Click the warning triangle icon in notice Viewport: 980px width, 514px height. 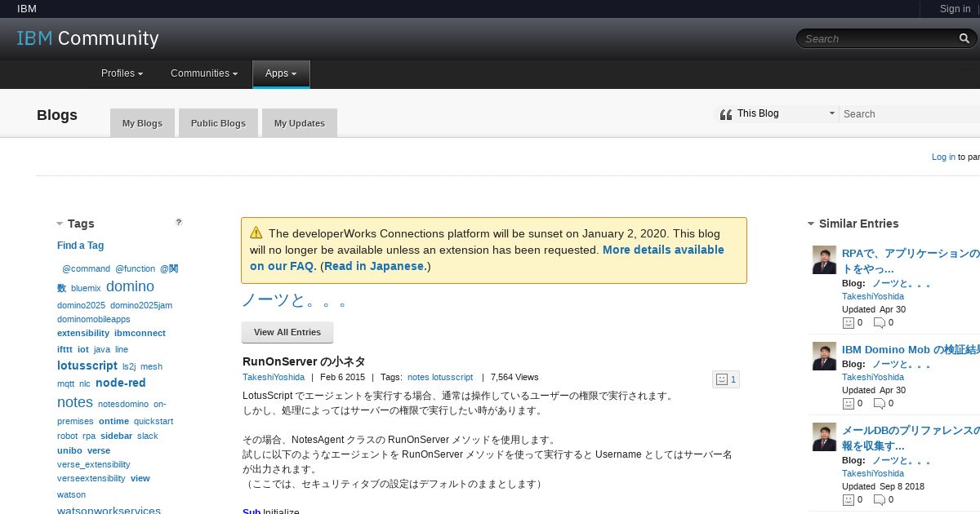(x=256, y=233)
